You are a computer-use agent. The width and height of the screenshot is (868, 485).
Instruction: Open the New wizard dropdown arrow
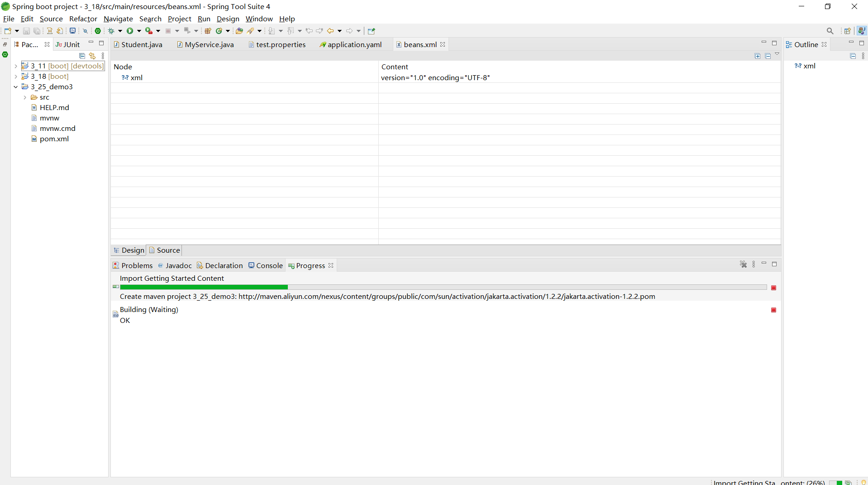pos(17,31)
